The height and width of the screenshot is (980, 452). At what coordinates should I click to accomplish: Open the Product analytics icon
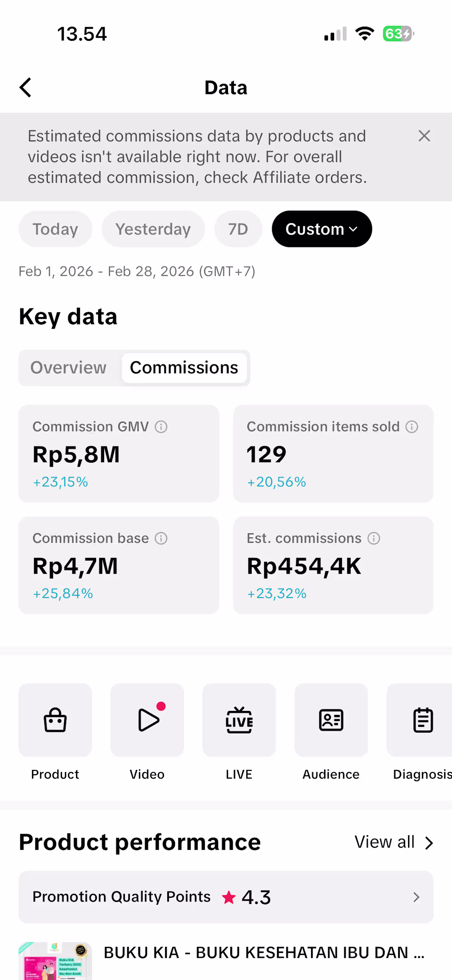(55, 720)
